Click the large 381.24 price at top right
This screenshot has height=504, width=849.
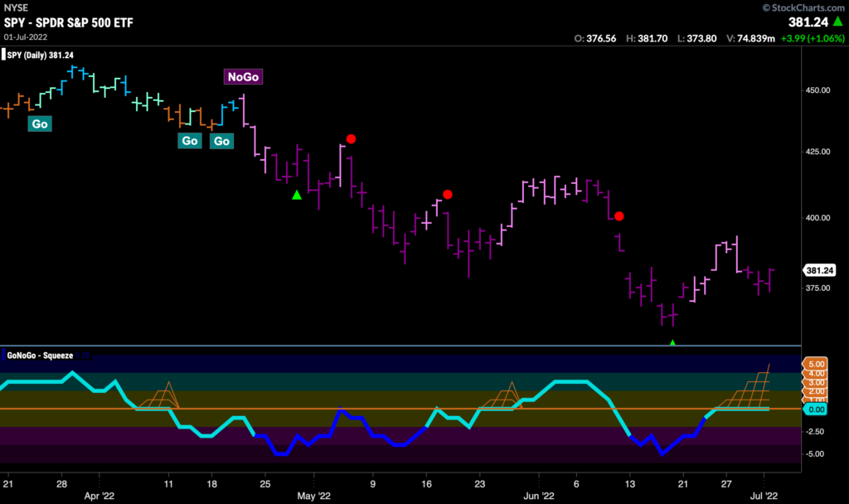coord(808,22)
